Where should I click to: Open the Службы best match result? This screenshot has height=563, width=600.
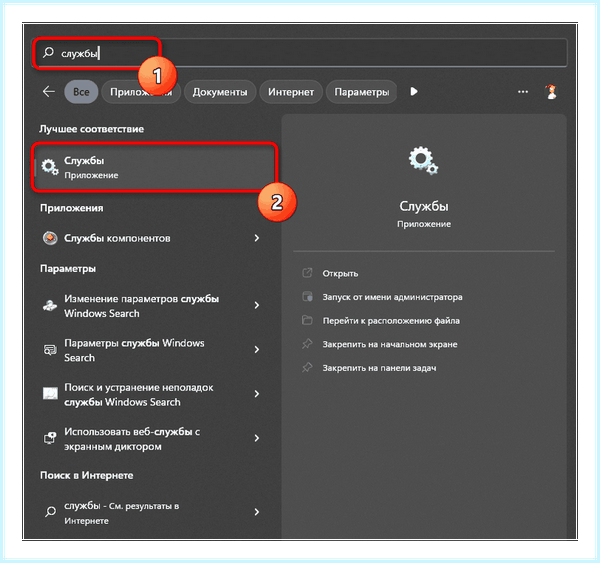[155, 167]
